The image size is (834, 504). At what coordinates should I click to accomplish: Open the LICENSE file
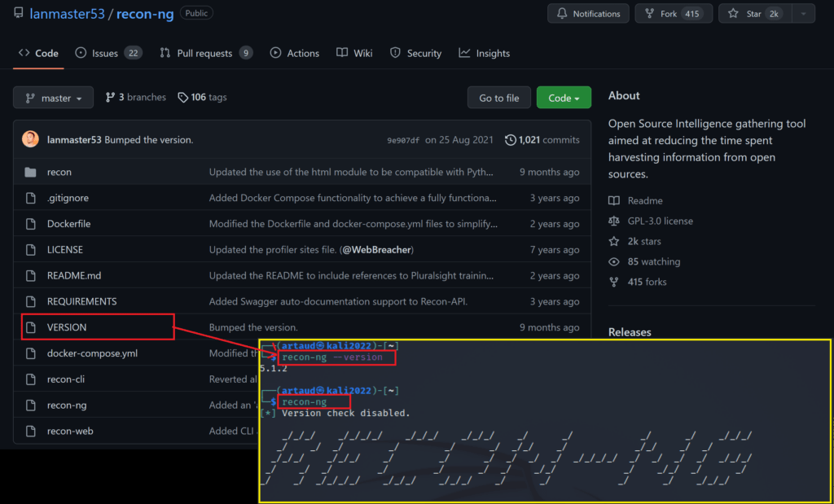(x=65, y=250)
